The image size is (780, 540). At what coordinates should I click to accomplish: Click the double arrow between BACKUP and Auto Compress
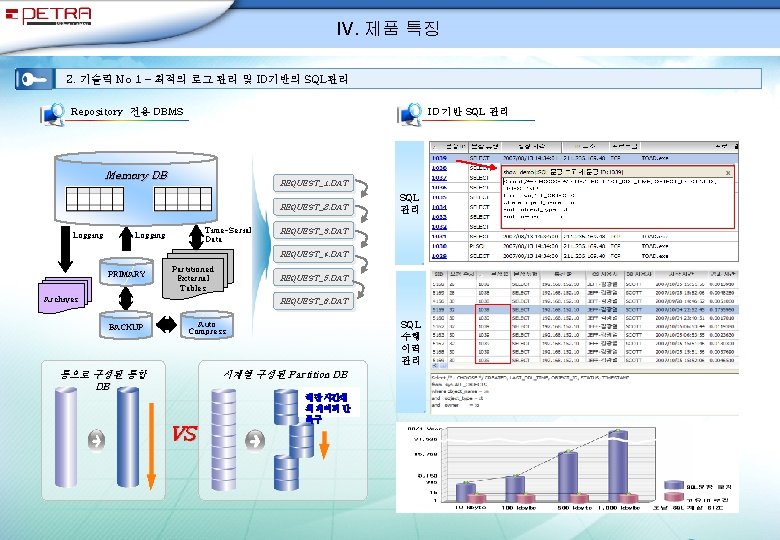166,325
